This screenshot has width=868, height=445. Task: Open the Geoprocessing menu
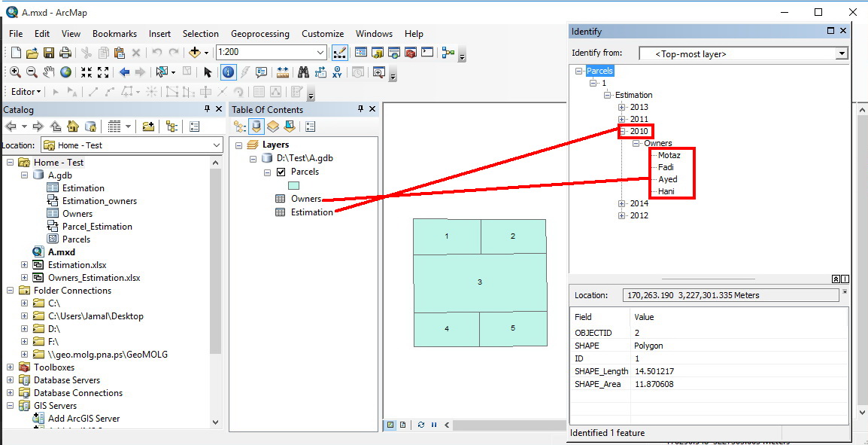[260, 34]
